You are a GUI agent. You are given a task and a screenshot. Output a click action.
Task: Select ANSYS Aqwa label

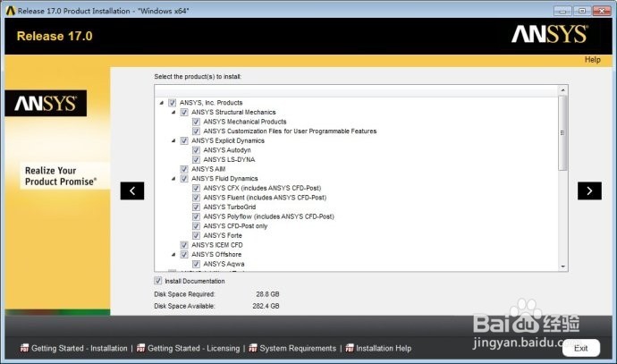click(224, 264)
